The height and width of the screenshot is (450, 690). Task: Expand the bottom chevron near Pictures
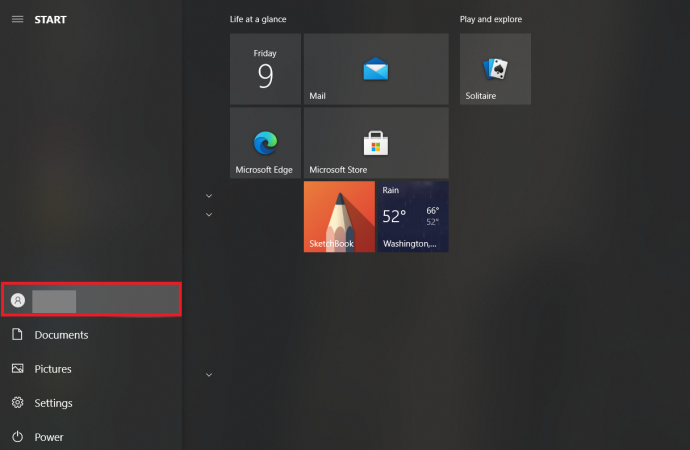[209, 375]
